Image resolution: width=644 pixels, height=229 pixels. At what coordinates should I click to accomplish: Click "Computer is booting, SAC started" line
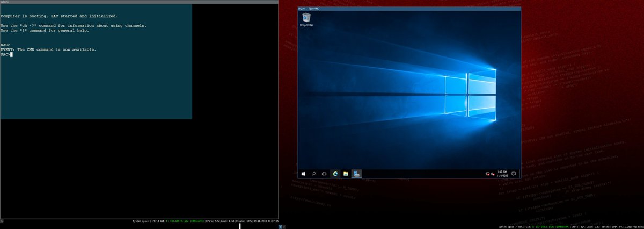point(59,16)
